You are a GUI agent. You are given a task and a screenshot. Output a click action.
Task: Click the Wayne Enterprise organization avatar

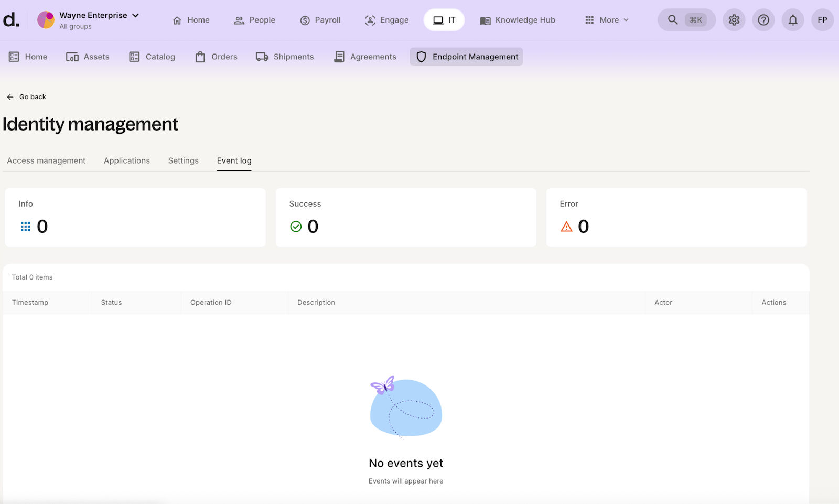pos(46,20)
